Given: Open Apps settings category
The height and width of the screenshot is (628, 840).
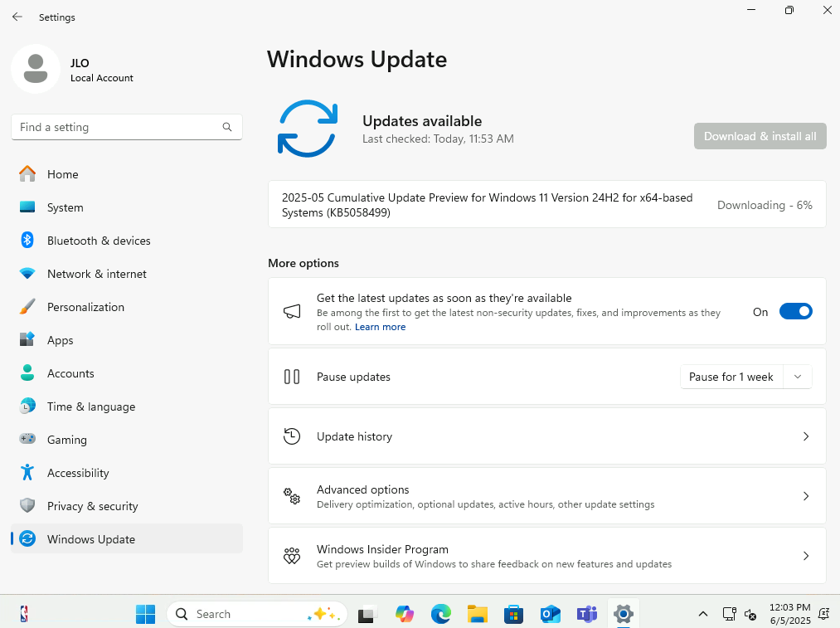Looking at the screenshot, I should [126, 340].
